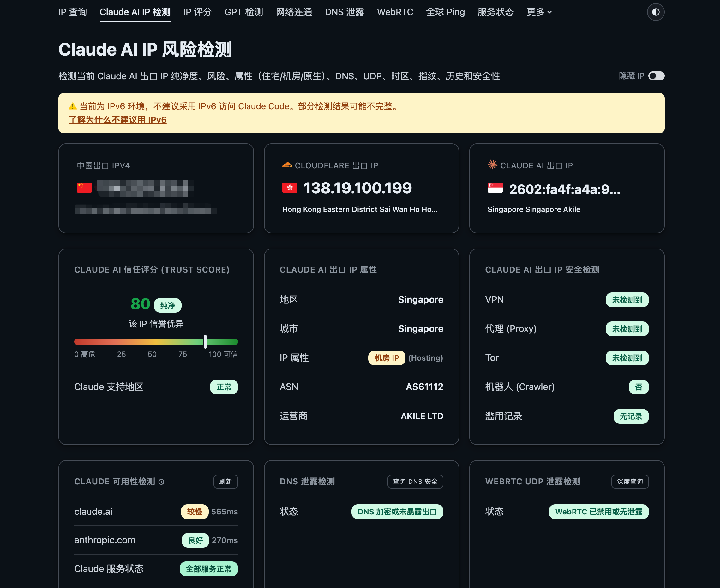This screenshot has width=720, height=588.
Task: Click the 查询 DNS 安全 button
Action: pos(415,482)
